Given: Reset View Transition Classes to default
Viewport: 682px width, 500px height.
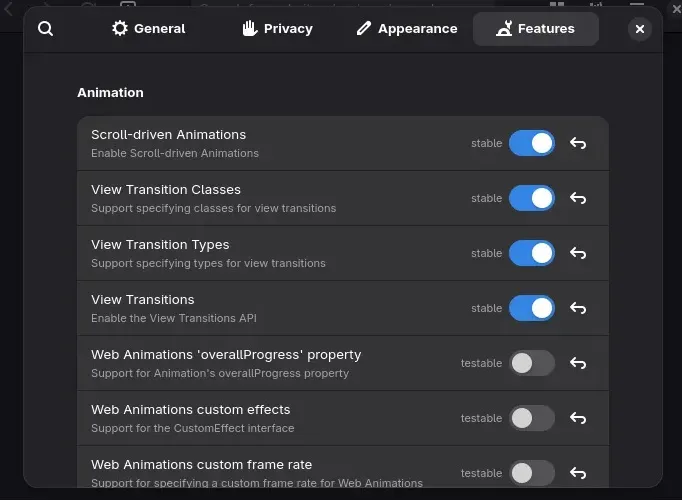Looking at the screenshot, I should coord(578,198).
